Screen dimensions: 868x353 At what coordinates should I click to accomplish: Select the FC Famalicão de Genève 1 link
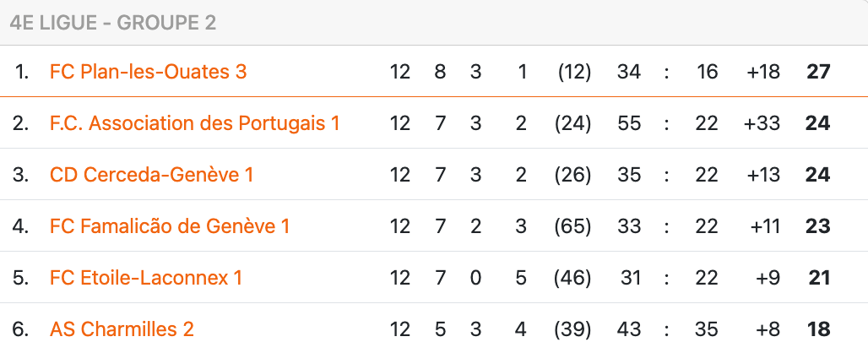coord(170,226)
